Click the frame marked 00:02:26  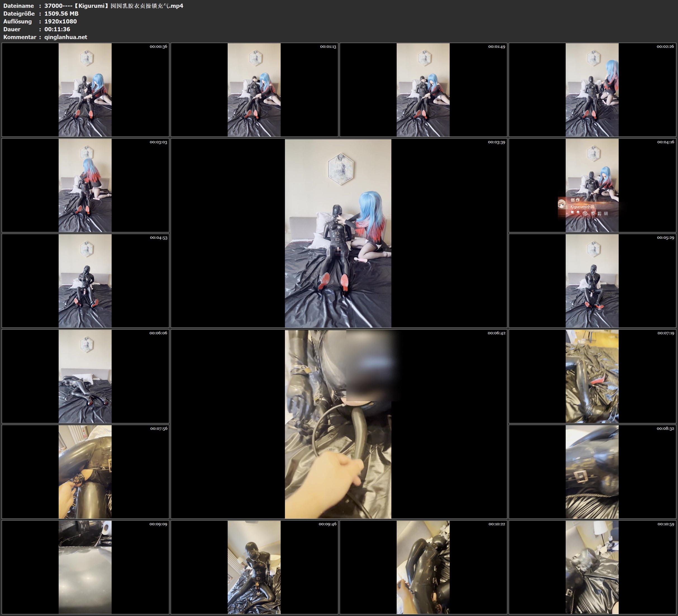tap(592, 90)
